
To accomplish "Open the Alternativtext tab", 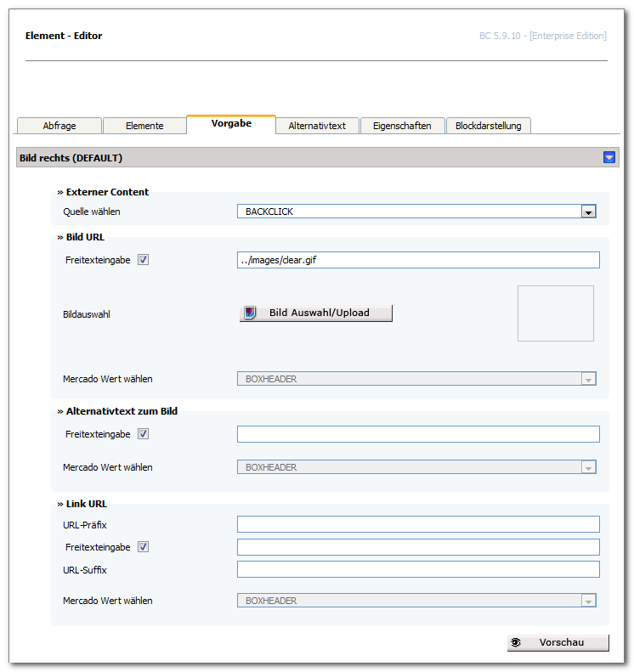I will [317, 126].
